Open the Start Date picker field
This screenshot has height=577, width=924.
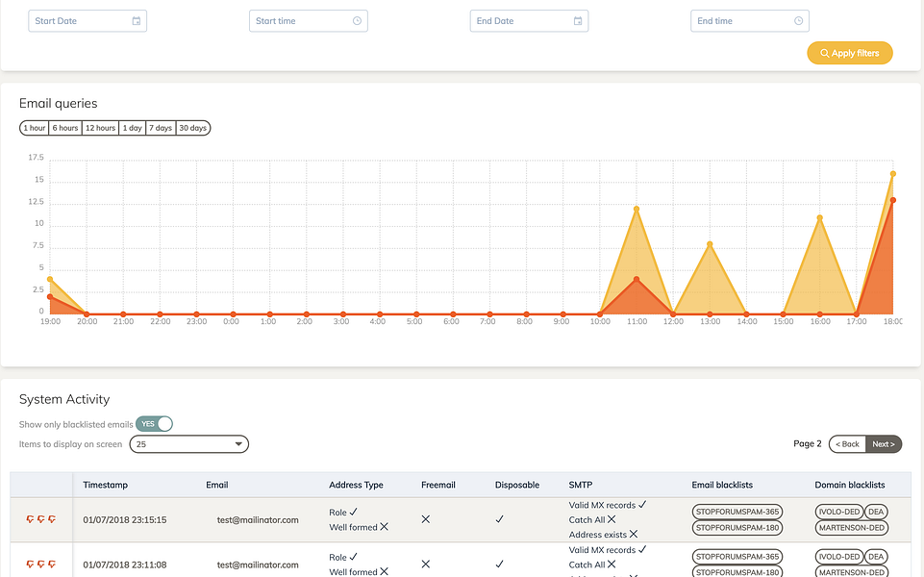(x=79, y=21)
